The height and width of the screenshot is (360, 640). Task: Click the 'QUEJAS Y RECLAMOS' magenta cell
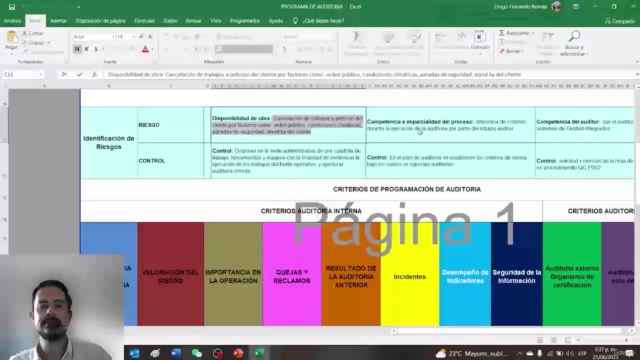pos(292,274)
